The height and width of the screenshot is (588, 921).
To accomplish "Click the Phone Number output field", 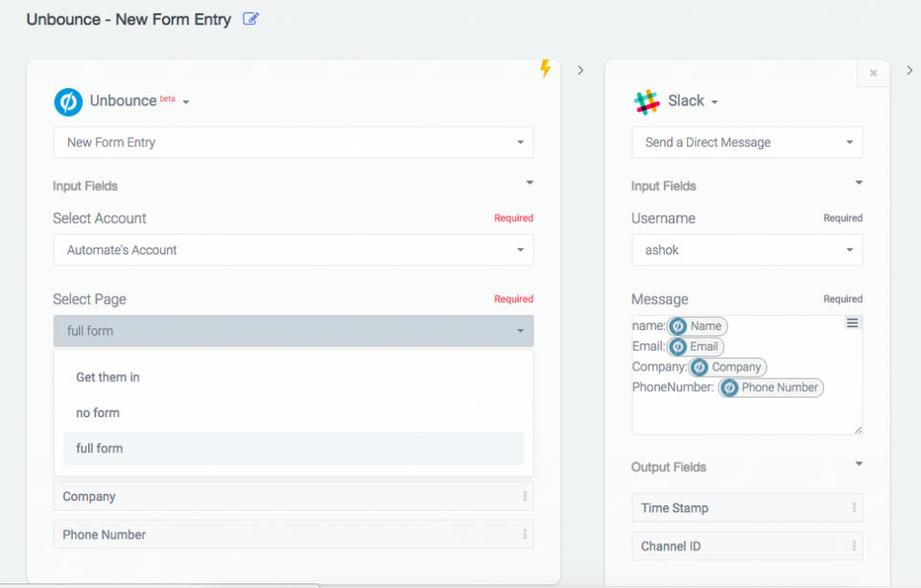I will click(294, 534).
